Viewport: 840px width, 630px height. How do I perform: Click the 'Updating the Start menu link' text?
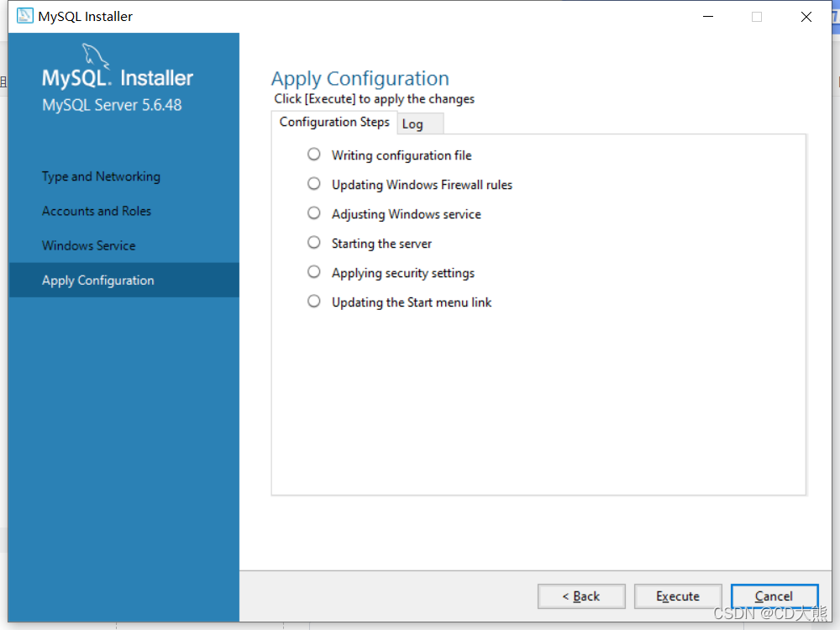coord(412,302)
